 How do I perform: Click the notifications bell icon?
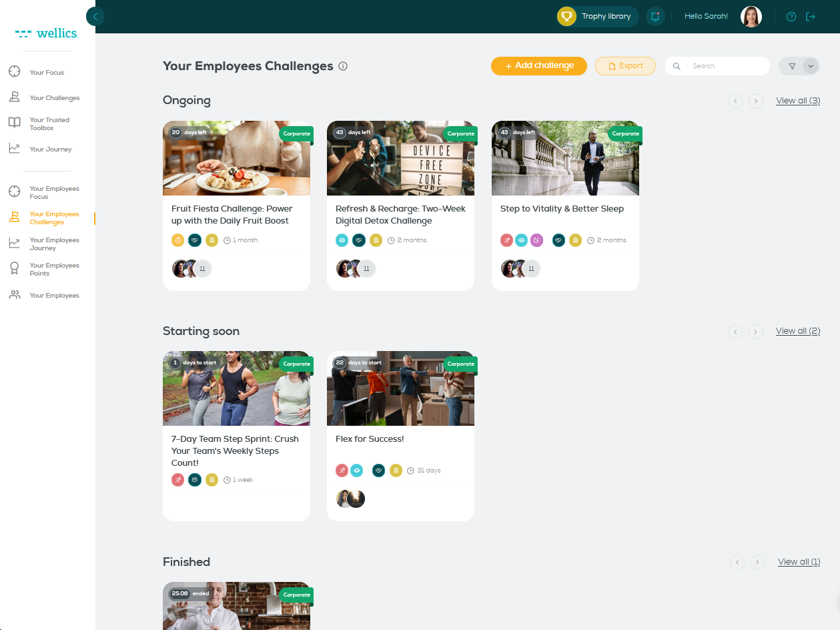(x=655, y=16)
